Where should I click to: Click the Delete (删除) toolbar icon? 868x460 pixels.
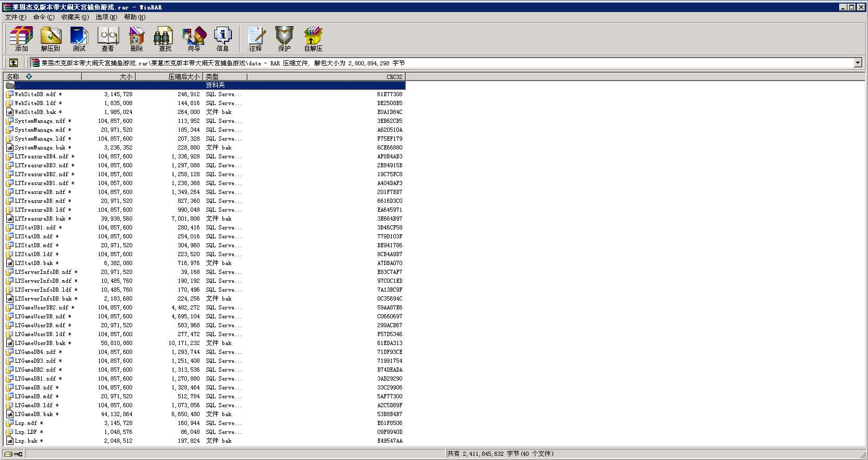(137, 39)
